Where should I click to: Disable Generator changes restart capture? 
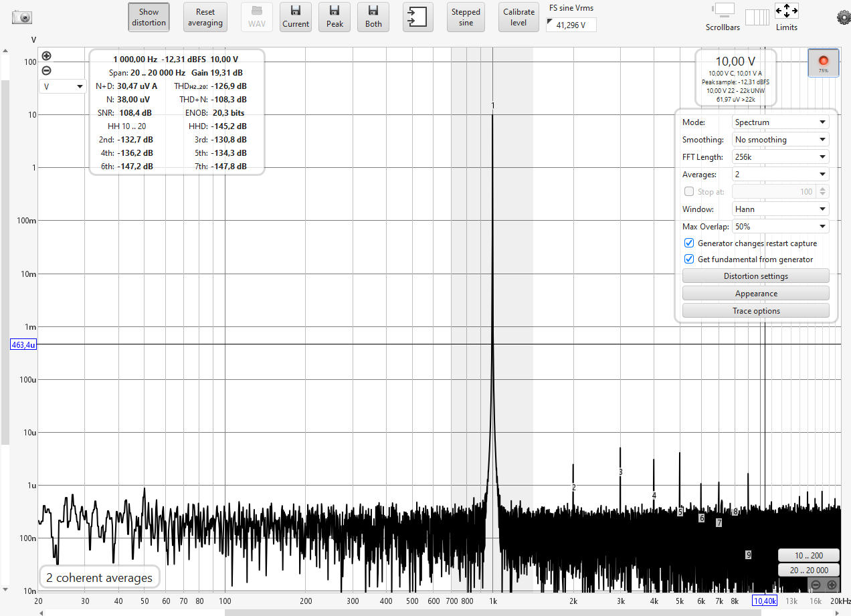[x=688, y=243]
